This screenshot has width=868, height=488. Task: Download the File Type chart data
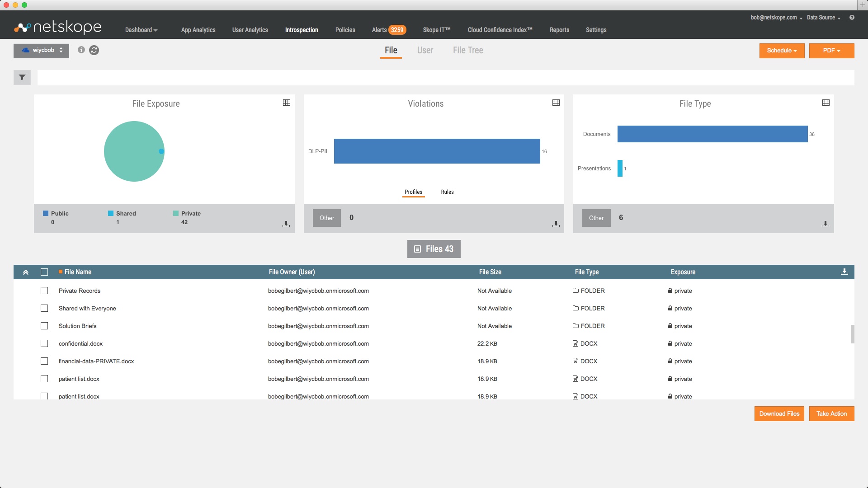tap(826, 224)
